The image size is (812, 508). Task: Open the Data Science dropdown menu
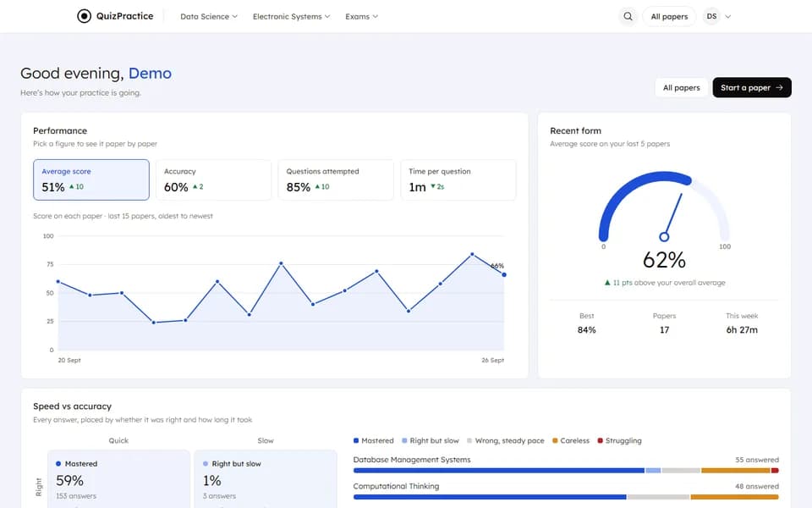[209, 17]
